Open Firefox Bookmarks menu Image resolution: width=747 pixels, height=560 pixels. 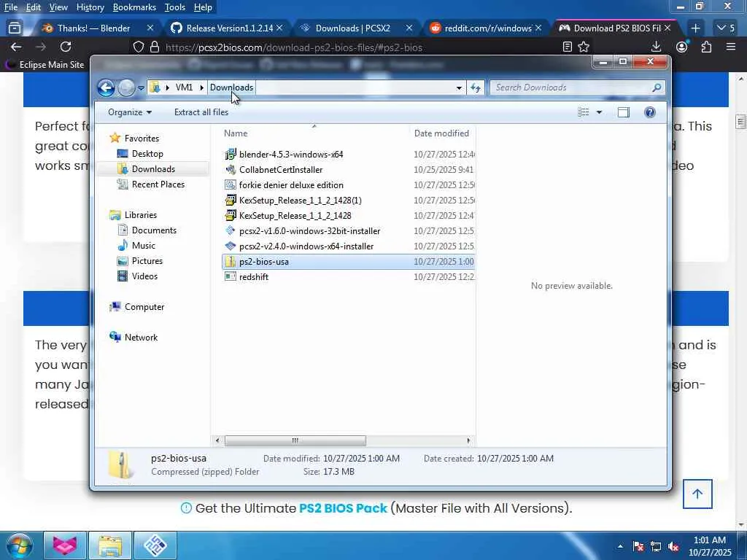[134, 7]
